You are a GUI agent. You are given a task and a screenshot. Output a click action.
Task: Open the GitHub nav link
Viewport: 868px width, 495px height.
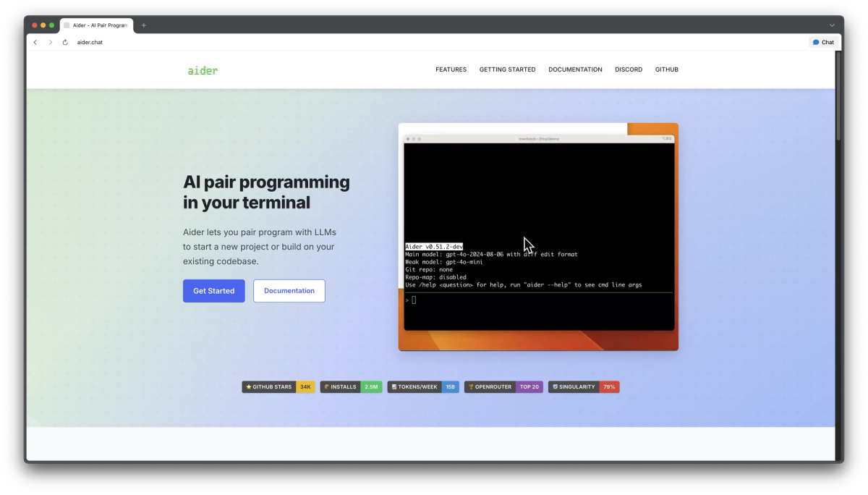click(667, 69)
